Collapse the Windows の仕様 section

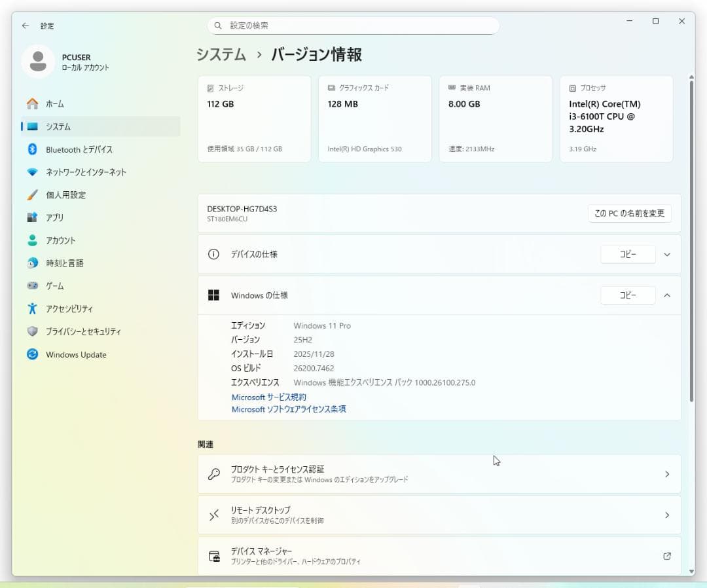[667, 295]
